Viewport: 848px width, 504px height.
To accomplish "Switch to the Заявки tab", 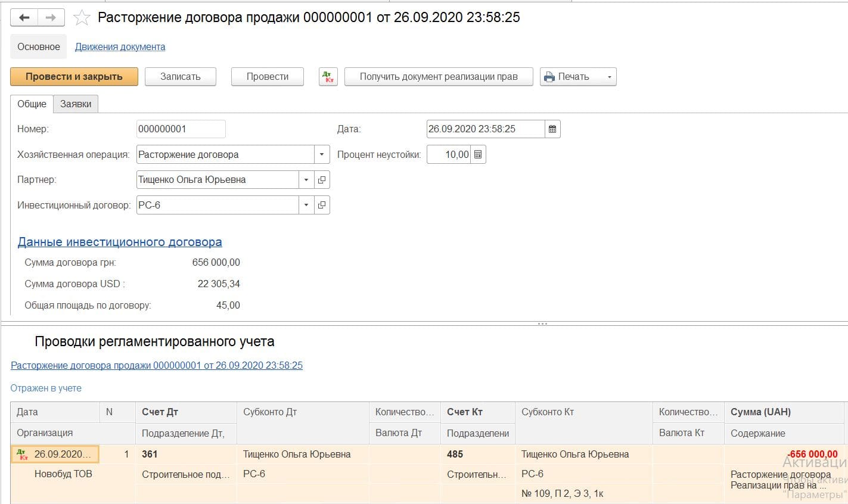I will pyautogui.click(x=76, y=104).
